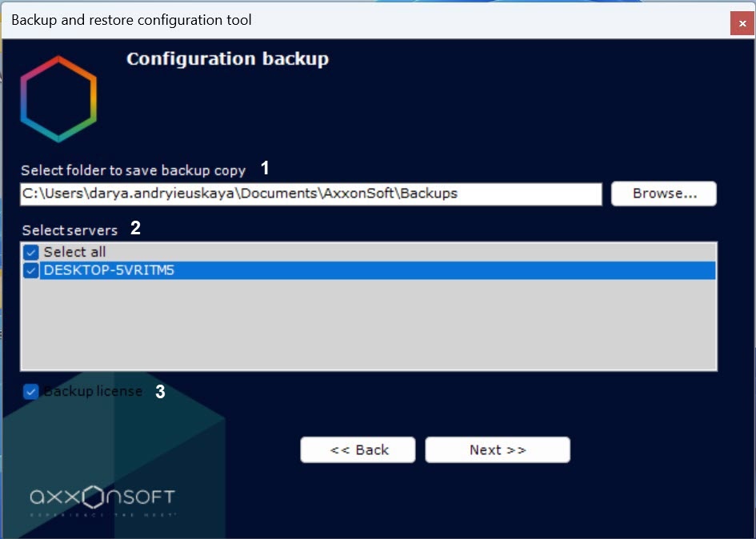Toggle the Backup license checkbox
This screenshot has width=756, height=539.
pyautogui.click(x=31, y=392)
